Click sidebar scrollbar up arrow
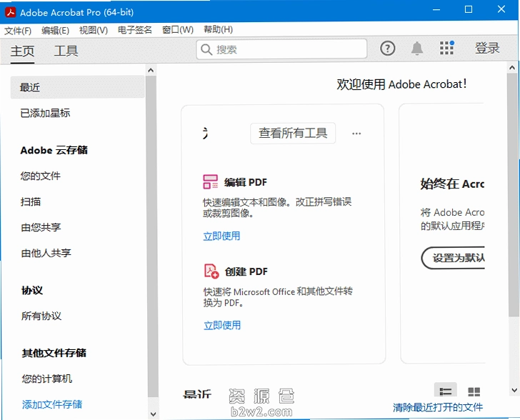This screenshot has height=420, width=520. click(x=151, y=70)
